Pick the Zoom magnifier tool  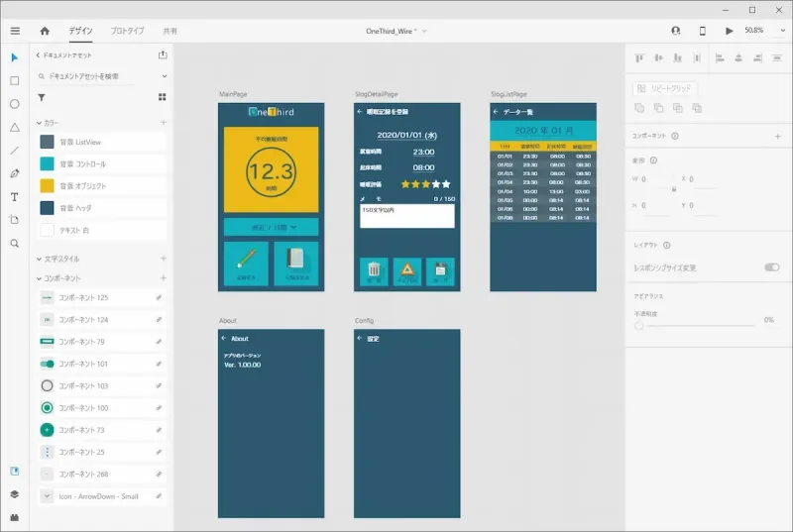(15, 244)
